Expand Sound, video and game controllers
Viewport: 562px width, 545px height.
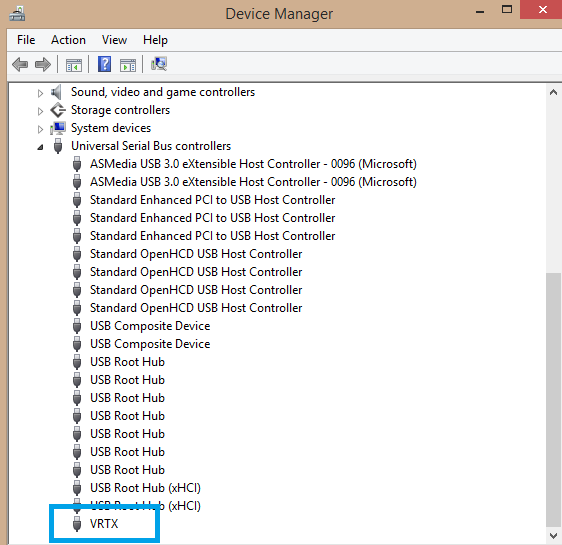point(40,94)
